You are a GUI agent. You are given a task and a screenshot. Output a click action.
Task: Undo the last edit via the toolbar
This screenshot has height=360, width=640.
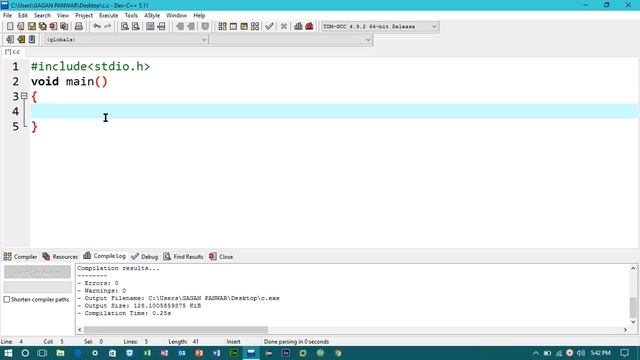pos(97,27)
